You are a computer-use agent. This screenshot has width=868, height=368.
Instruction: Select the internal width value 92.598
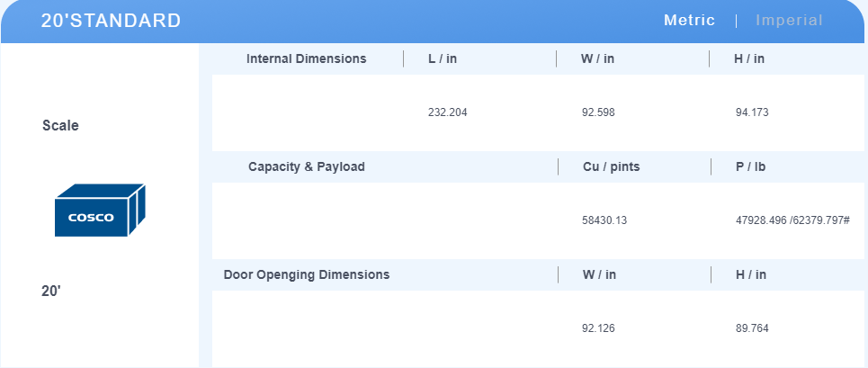[x=598, y=112]
